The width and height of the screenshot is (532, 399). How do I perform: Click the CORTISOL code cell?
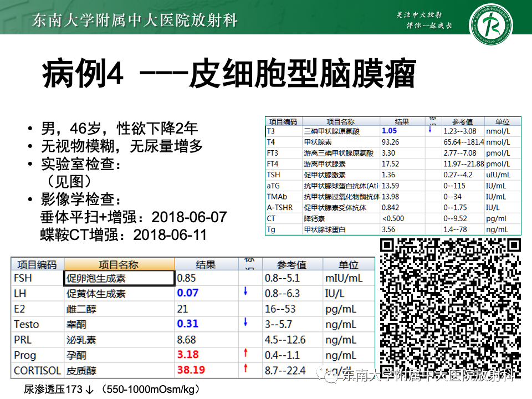(x=37, y=371)
